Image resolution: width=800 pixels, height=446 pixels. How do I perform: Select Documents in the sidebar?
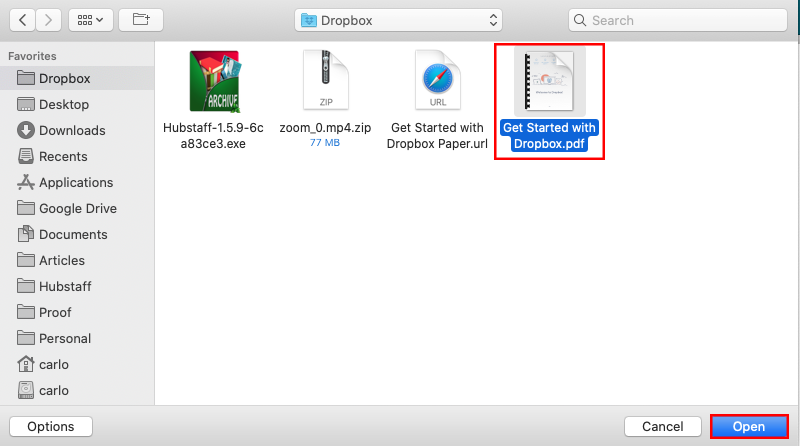(77, 235)
